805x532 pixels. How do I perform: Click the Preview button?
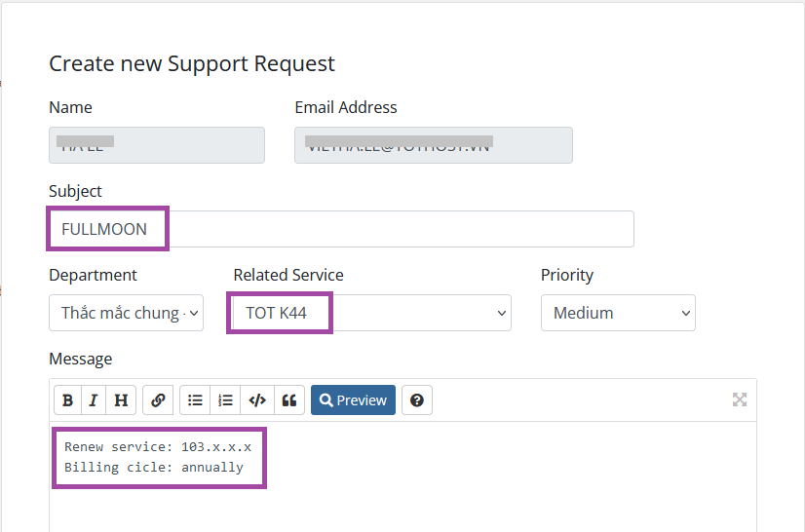pos(353,400)
